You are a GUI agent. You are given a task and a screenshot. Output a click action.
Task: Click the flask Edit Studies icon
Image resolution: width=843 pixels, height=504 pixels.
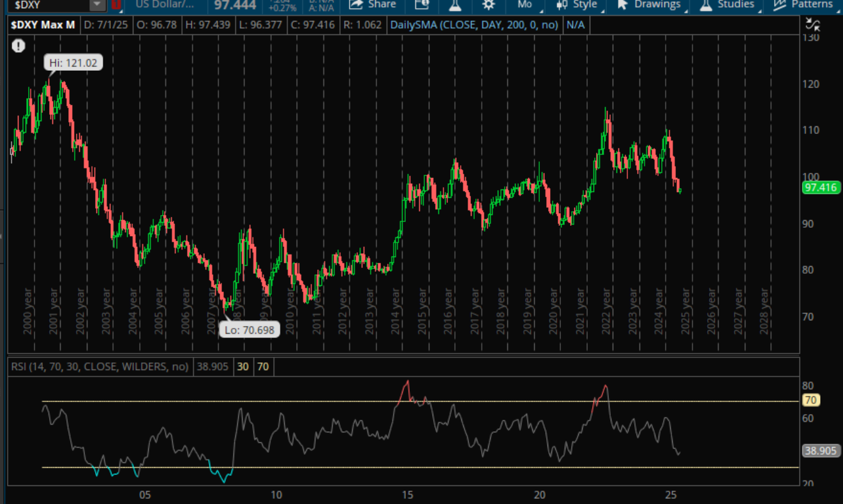[x=455, y=4]
